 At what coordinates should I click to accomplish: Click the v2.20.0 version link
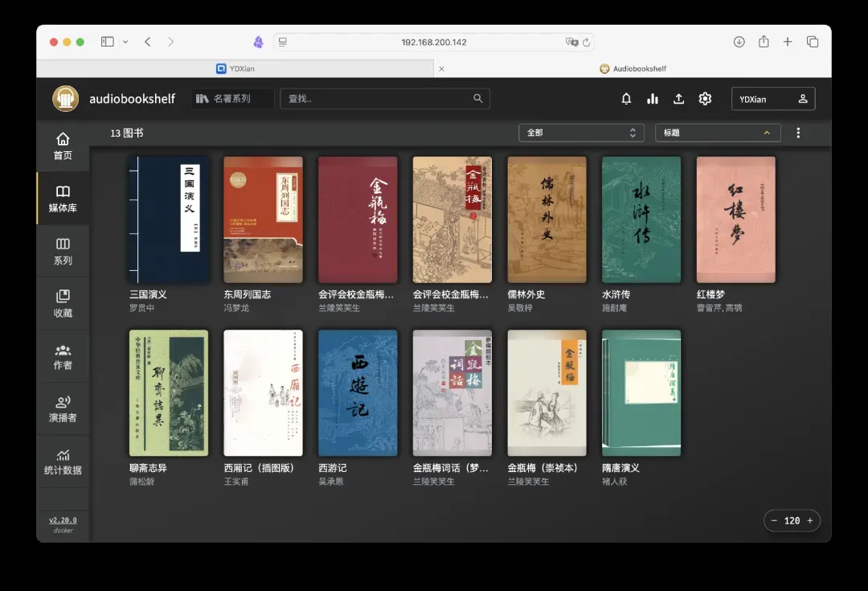[x=63, y=519]
